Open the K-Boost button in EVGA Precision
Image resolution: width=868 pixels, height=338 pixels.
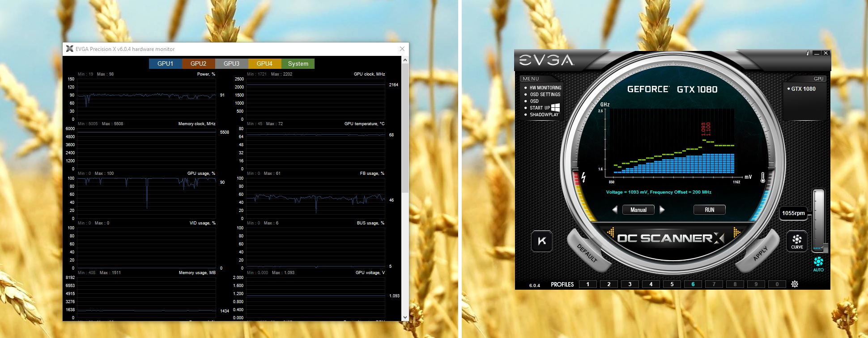tap(542, 241)
